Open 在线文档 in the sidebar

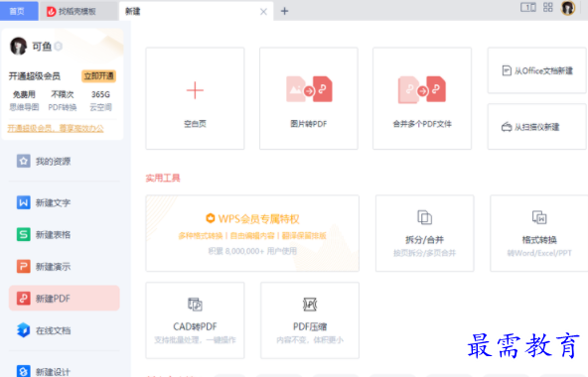[65, 330]
